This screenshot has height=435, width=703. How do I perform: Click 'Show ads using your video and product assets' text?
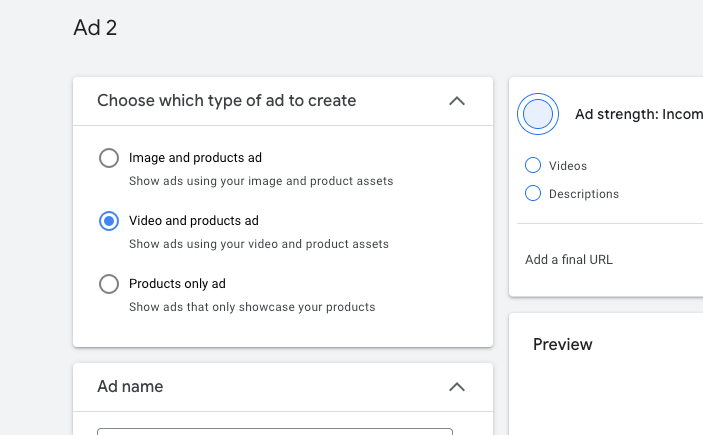click(x=259, y=244)
